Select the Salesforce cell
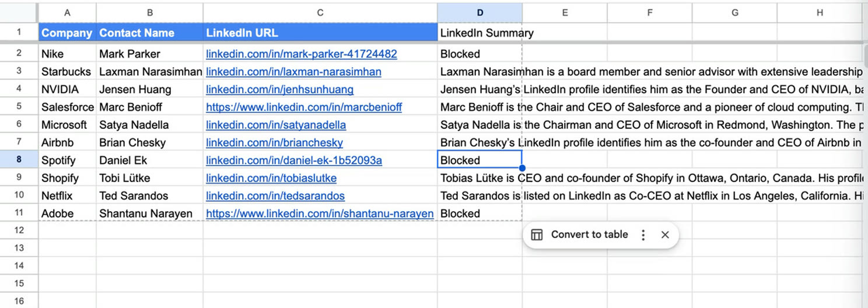 [x=68, y=107]
